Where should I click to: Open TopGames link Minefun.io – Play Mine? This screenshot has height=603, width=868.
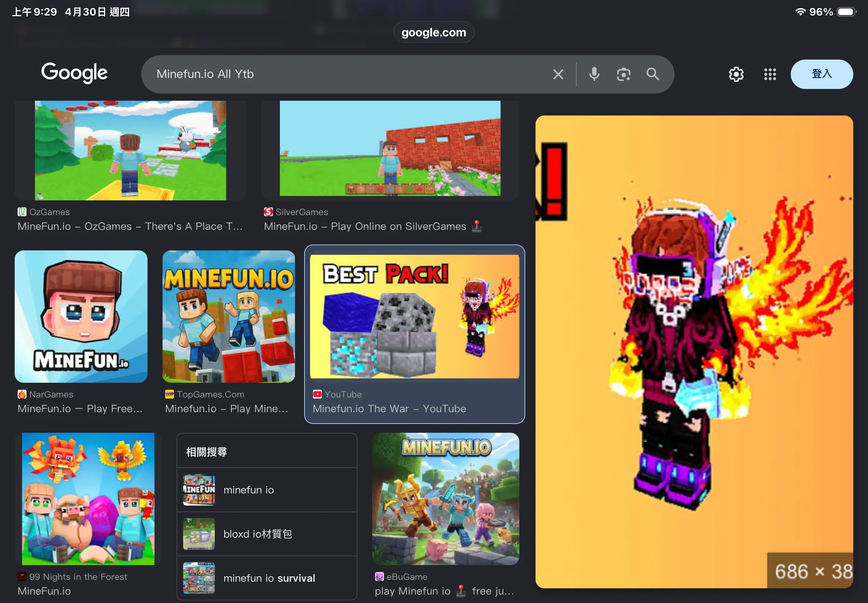point(226,409)
